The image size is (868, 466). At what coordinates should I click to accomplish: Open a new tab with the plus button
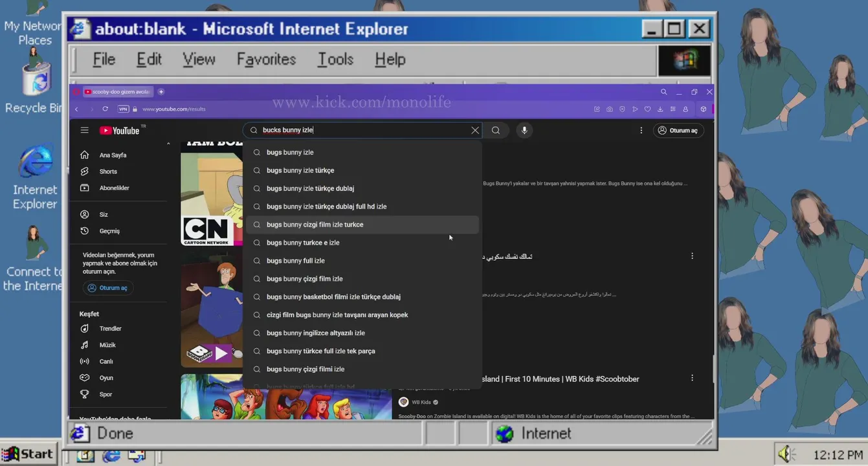tap(161, 92)
